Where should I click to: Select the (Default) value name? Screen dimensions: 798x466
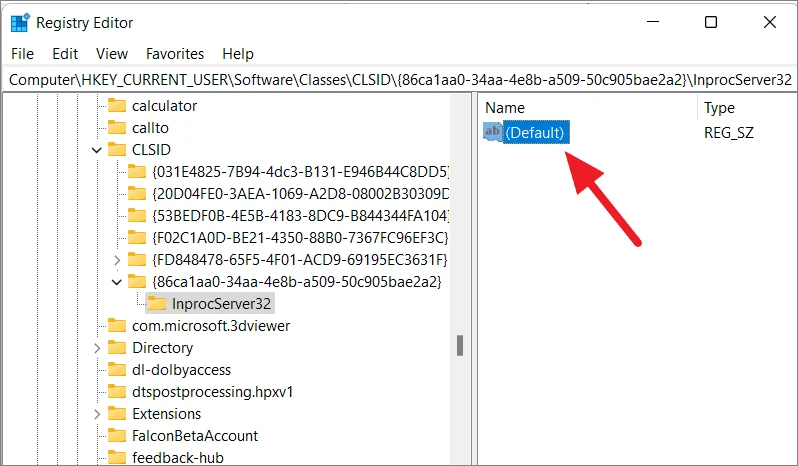tap(536, 132)
